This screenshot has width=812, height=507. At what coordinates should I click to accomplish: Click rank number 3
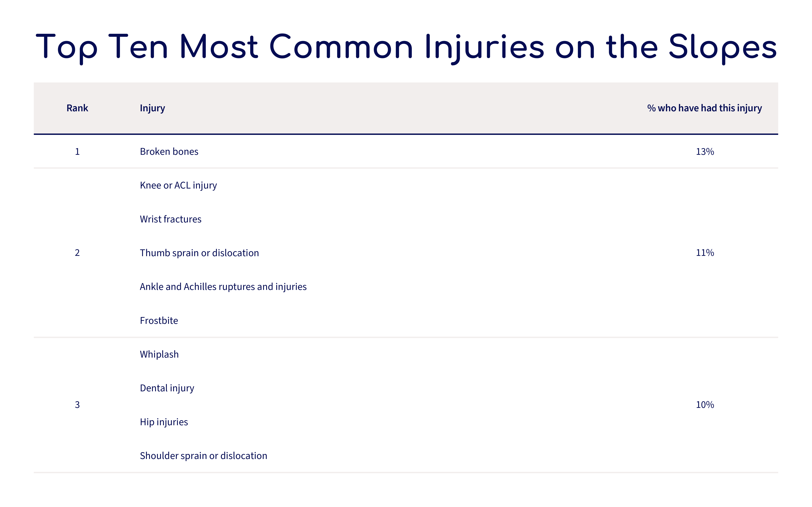click(x=77, y=405)
